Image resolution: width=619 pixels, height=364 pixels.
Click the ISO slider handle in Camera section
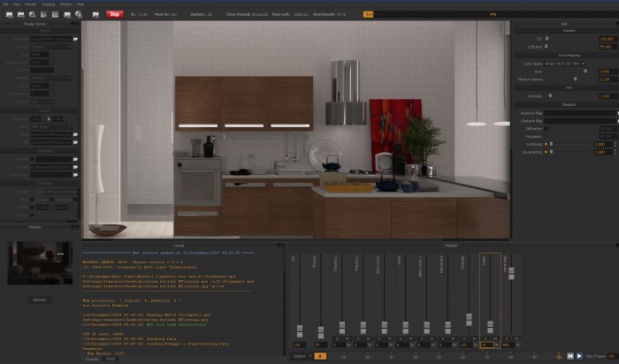pyautogui.click(x=546, y=39)
